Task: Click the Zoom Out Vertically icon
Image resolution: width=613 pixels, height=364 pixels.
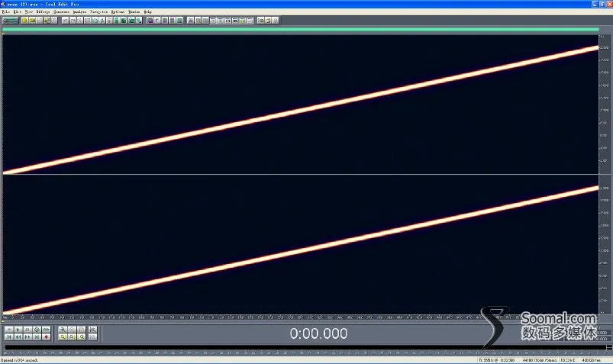Action: coord(92,337)
